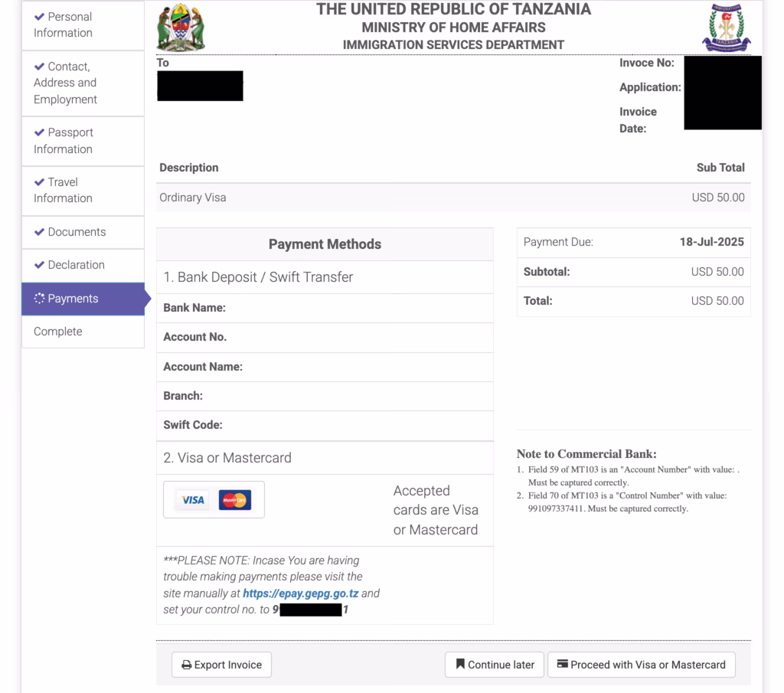Open the Documents step
Viewport: 784px width, 693px height.
point(83,232)
